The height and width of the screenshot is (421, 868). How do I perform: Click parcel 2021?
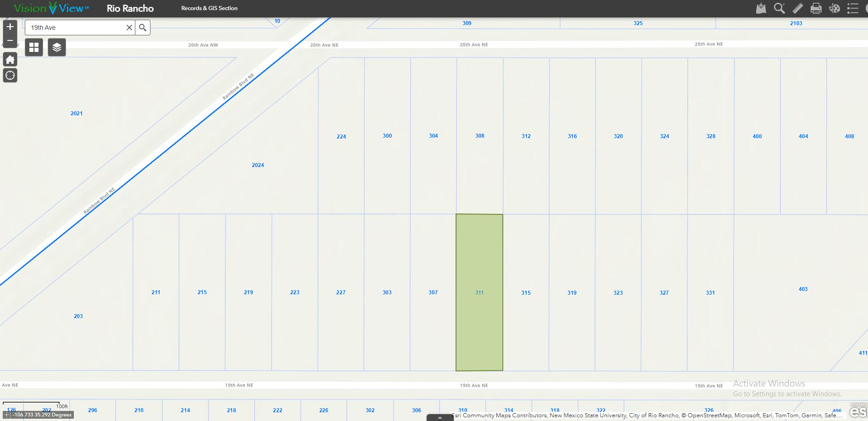click(x=77, y=113)
